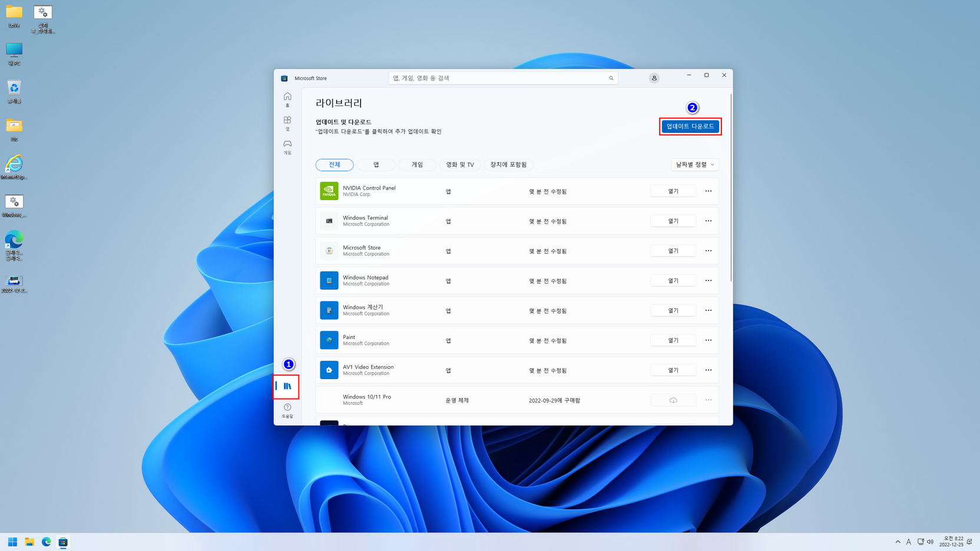This screenshot has height=551, width=980.
Task: Click the Microsoft Store taskbar icon
Action: (x=63, y=542)
